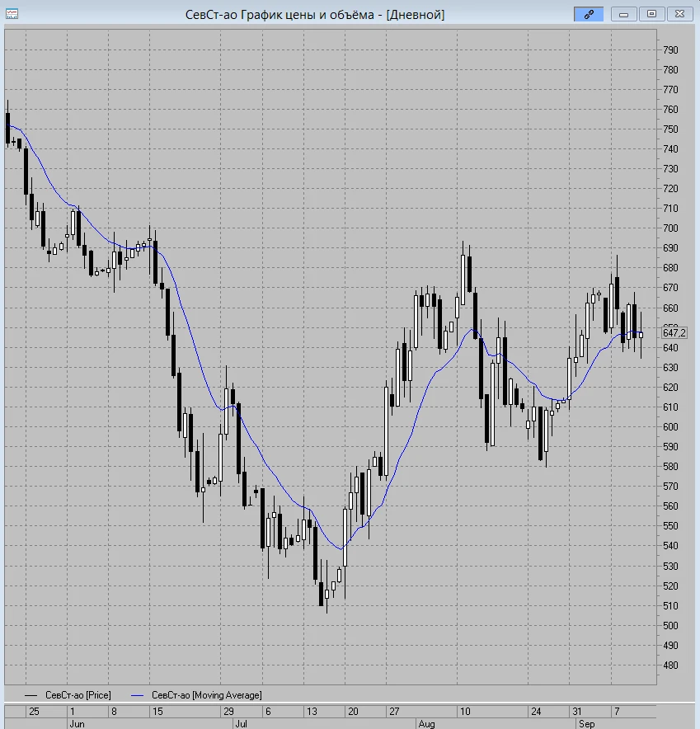Screen dimensions: 700x729
Task: Click the 790 label on the price axis
Action: [670, 49]
